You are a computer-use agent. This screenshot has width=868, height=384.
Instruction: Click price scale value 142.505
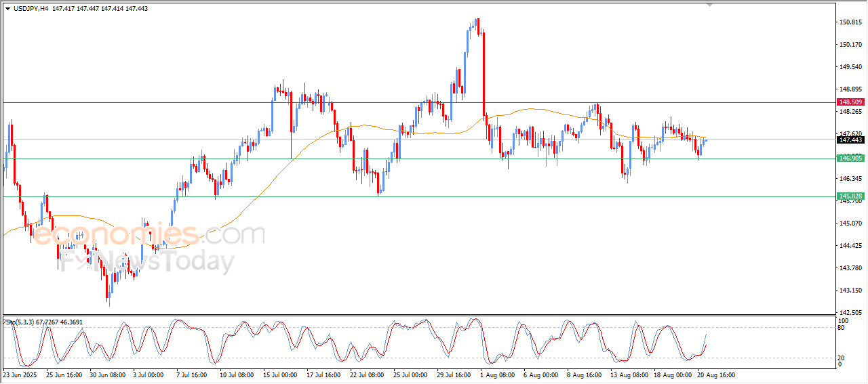[x=850, y=313]
